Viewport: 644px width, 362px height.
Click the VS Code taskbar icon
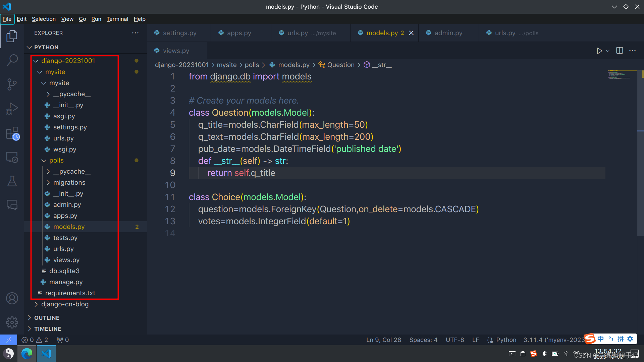(46, 354)
